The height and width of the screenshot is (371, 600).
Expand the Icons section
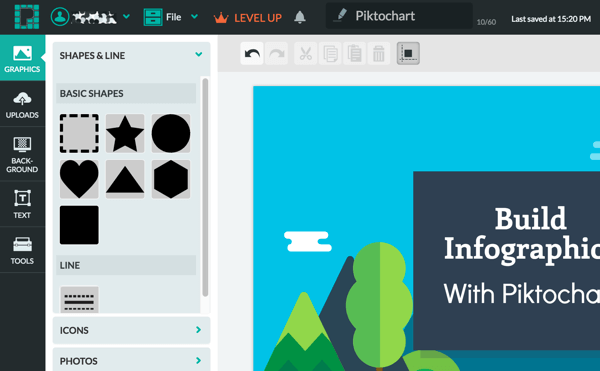[131, 330]
